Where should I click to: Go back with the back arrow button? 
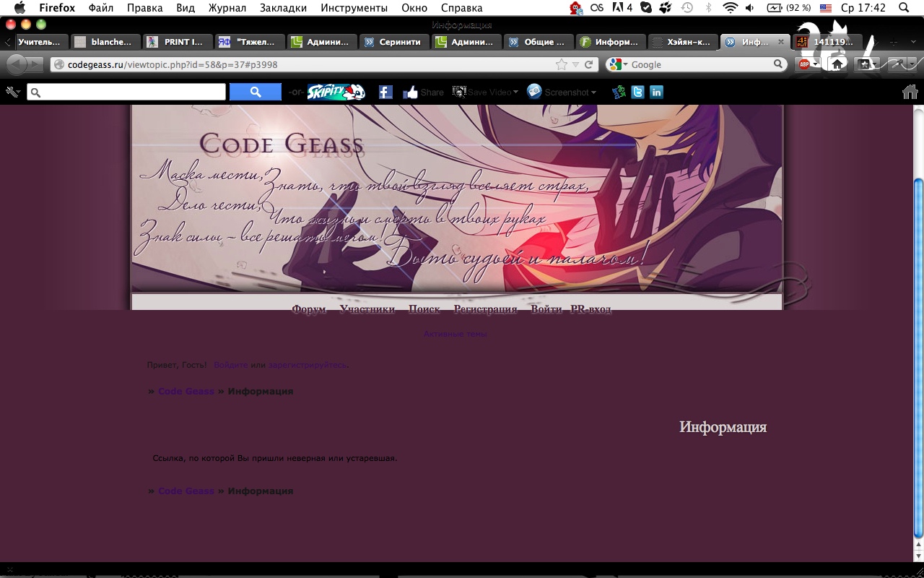pyautogui.click(x=16, y=64)
